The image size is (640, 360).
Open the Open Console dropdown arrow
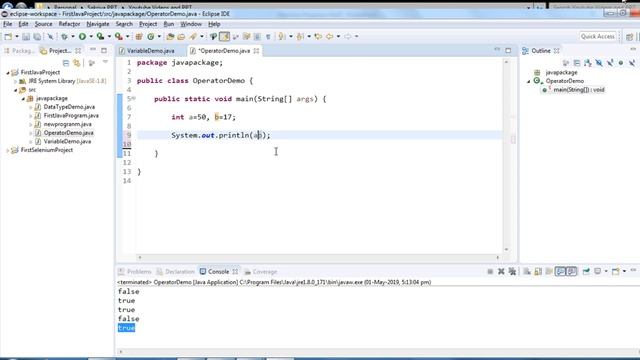pos(624,272)
